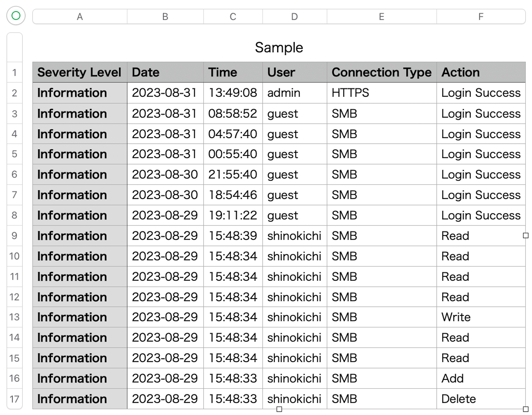Select the cell containing "Delete"
The width and height of the screenshot is (532, 415).
481,399
